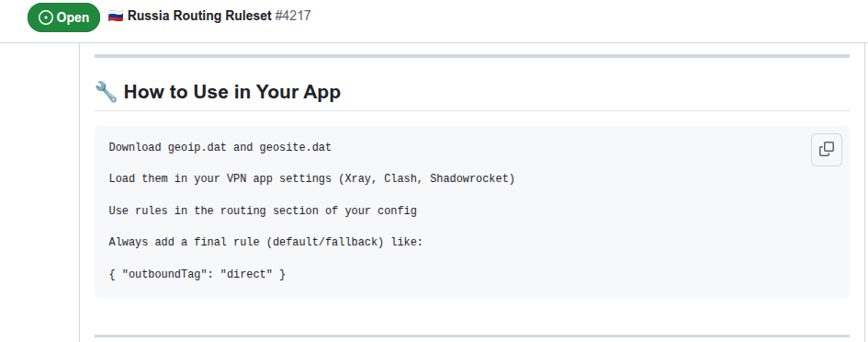Click the green Open status badge
This screenshot has width=868, height=342.
pos(63,17)
